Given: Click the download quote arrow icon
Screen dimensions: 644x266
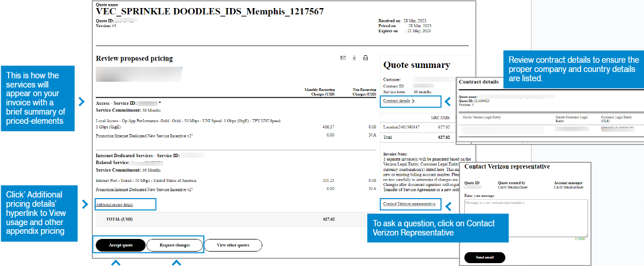Looking at the screenshot, I should [354, 58].
